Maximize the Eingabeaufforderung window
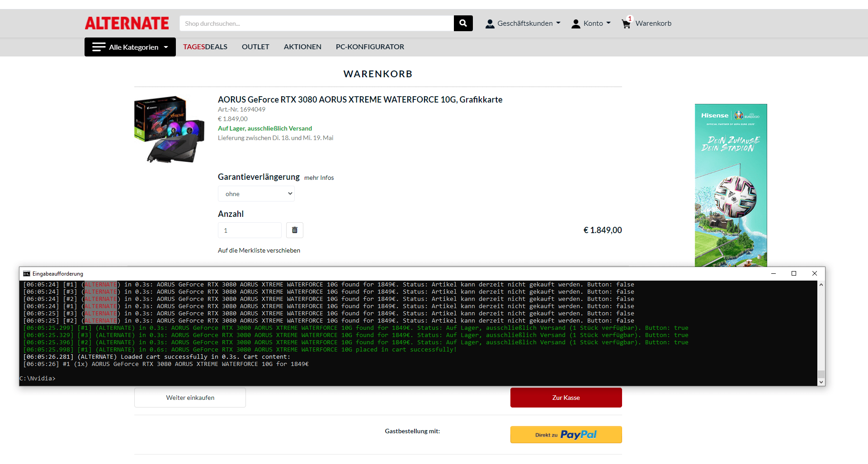Image resolution: width=868 pixels, height=464 pixels. [x=794, y=273]
